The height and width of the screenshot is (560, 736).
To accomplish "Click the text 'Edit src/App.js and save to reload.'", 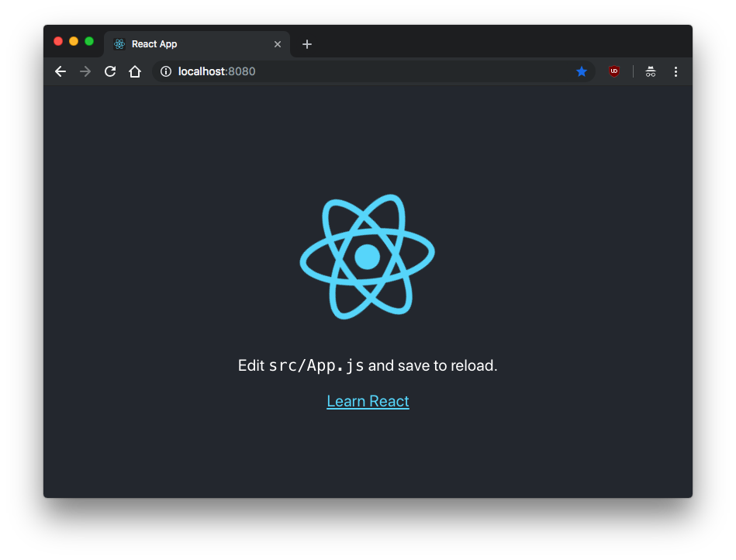I will (368, 365).
